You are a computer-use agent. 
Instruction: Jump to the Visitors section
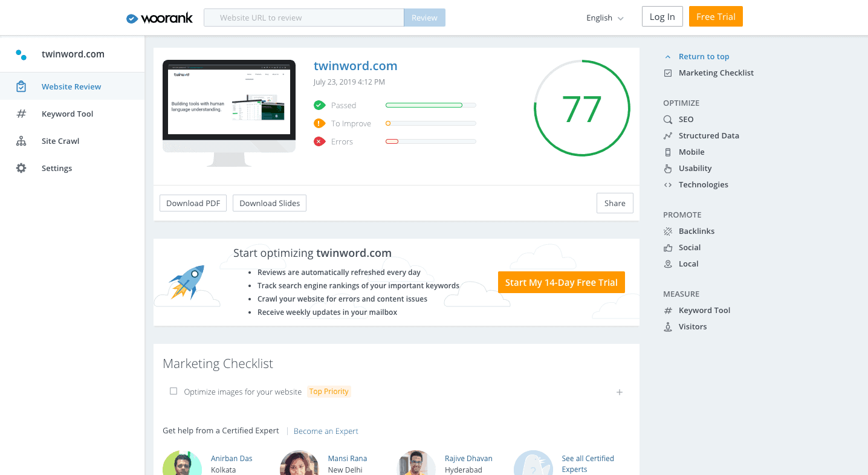point(693,327)
